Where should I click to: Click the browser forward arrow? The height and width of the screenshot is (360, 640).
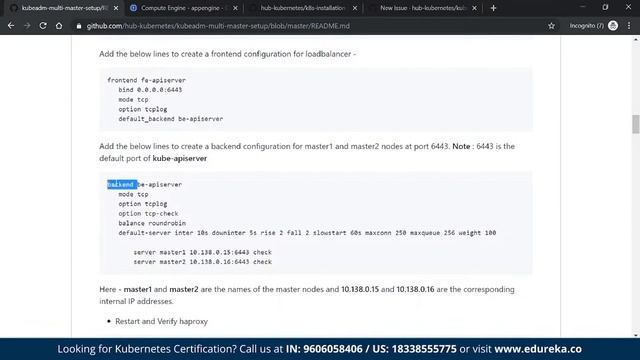(x=27, y=26)
